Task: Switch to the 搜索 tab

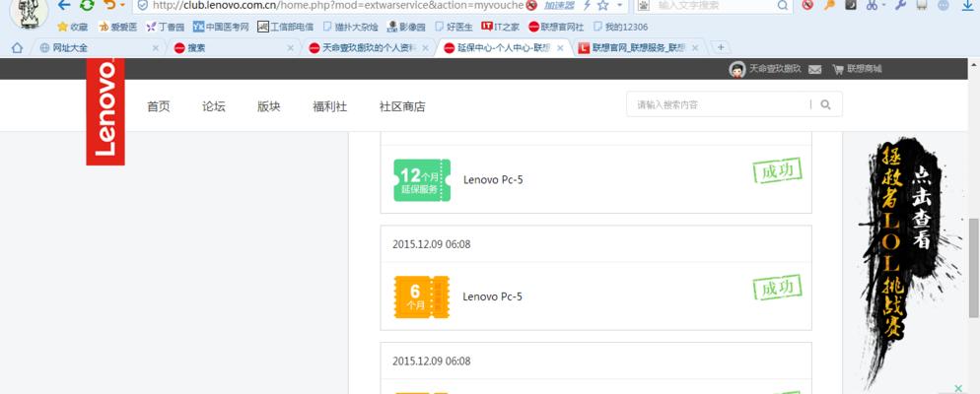Action: click(233, 47)
